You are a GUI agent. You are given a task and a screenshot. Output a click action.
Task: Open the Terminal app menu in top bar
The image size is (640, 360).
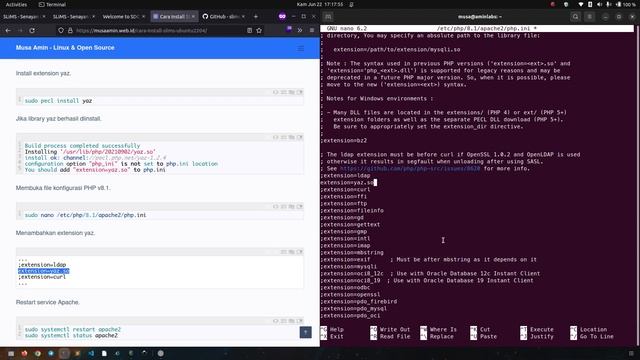point(52,4)
